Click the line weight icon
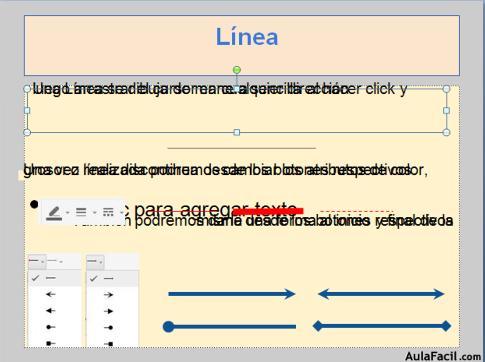Screen dimensions: 485x362 point(81,212)
